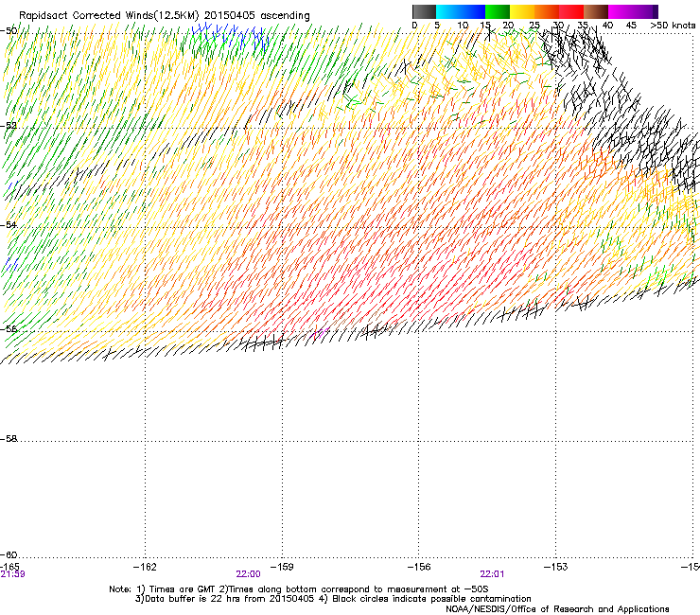This screenshot has height=615, width=700.
Task: Click the chart title 'Rapidscat Corrected Winds(12.5KM)'
Action: point(109,16)
